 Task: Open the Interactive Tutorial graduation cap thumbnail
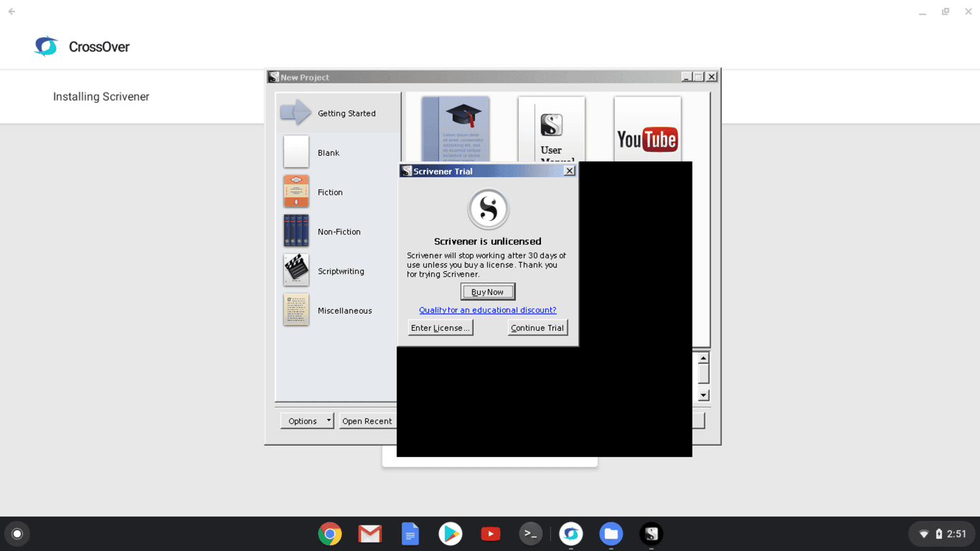click(455, 129)
